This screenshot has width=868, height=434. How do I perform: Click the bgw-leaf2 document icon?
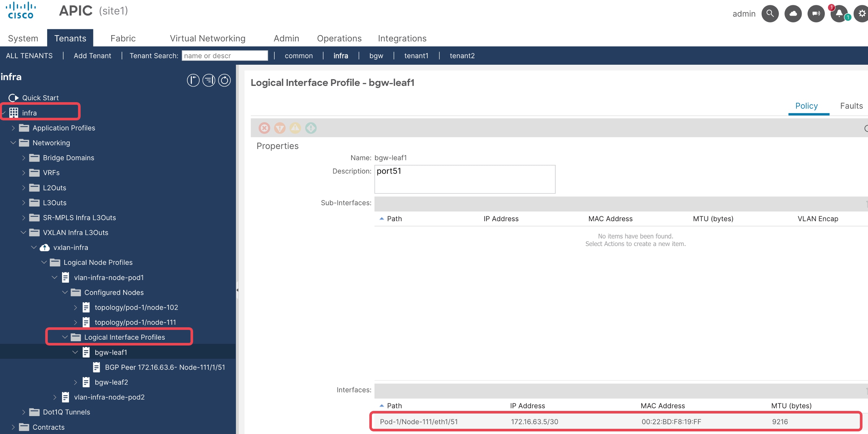86,382
